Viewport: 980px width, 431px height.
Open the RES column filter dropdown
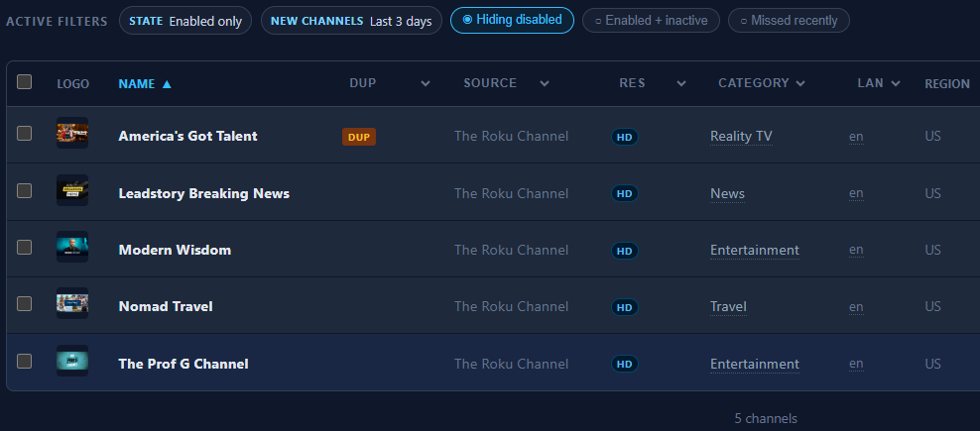pos(681,83)
